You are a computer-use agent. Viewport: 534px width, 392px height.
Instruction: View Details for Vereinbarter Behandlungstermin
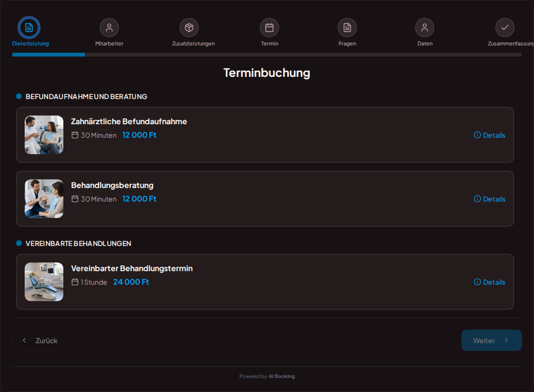coord(489,282)
